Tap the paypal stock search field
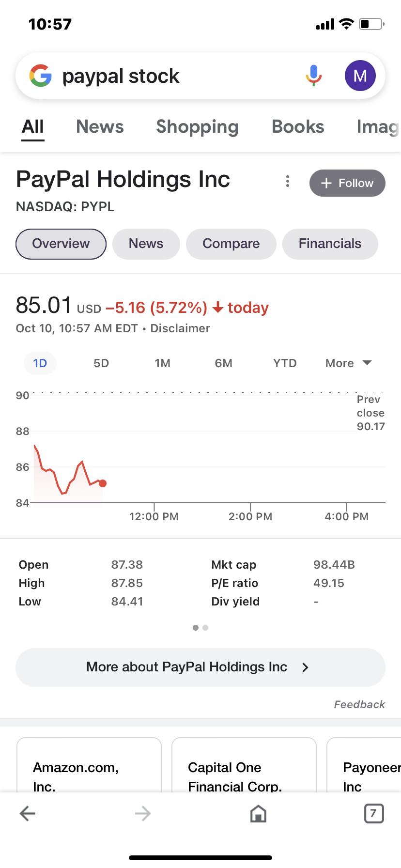 tap(179, 76)
